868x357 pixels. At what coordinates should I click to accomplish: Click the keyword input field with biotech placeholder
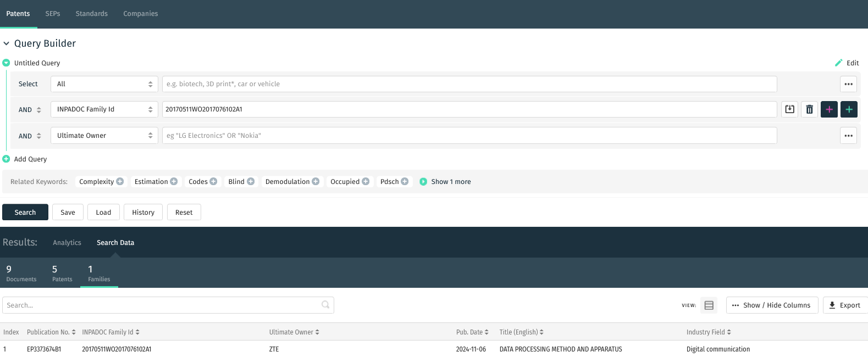point(469,84)
